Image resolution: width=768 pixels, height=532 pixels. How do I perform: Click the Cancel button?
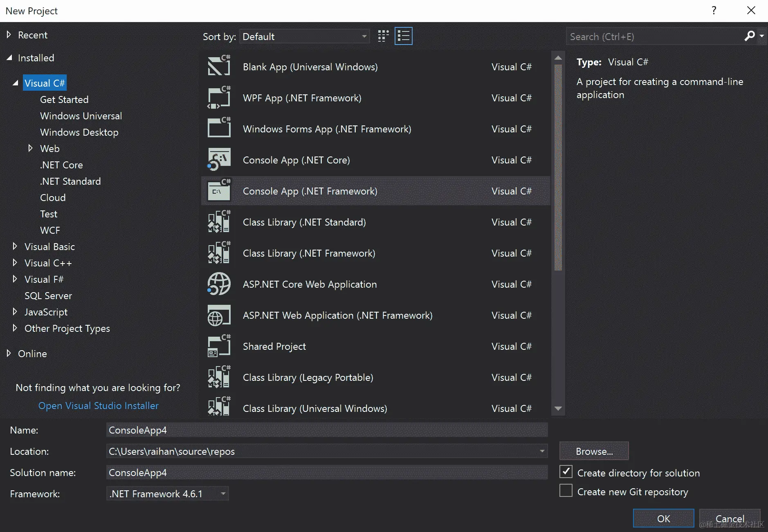(x=730, y=519)
